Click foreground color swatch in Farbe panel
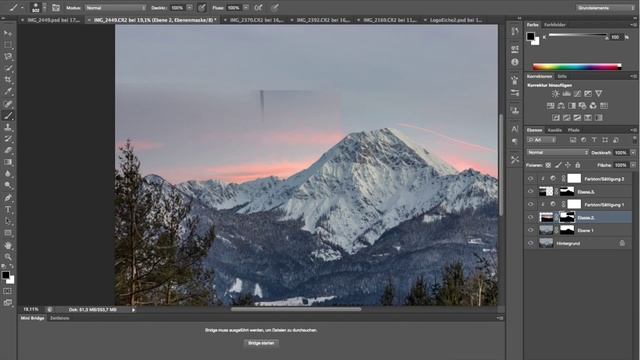This screenshot has height=360, width=640. pos(530,36)
